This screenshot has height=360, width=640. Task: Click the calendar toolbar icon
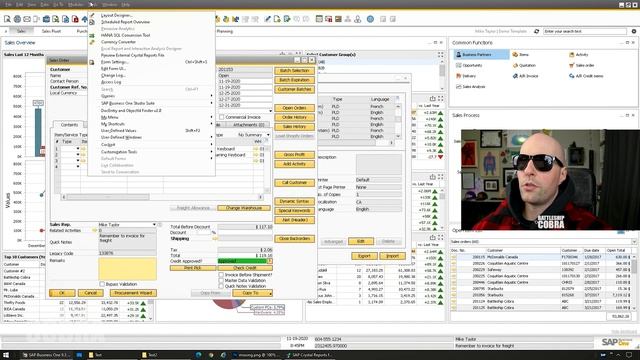click(319, 19)
